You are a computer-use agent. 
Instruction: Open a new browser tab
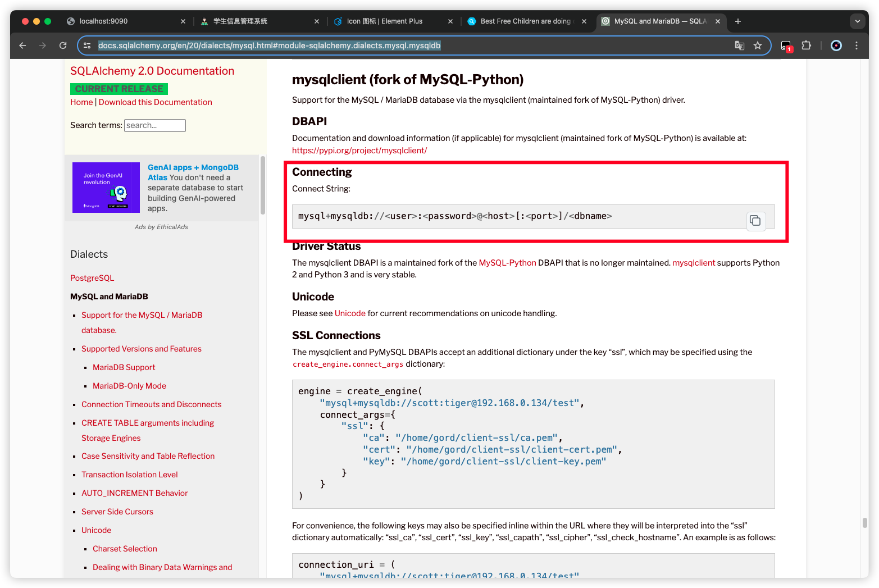coord(738,21)
